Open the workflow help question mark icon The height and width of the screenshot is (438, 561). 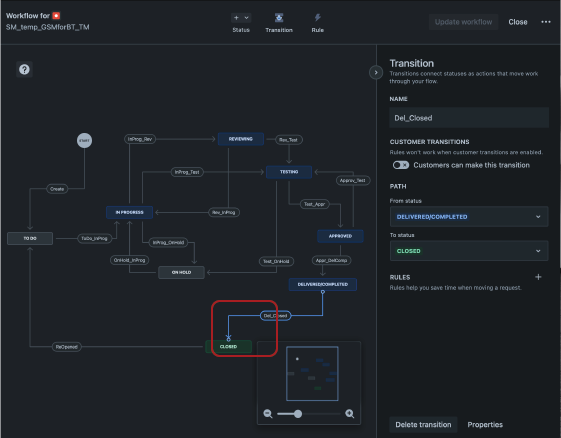click(x=24, y=69)
